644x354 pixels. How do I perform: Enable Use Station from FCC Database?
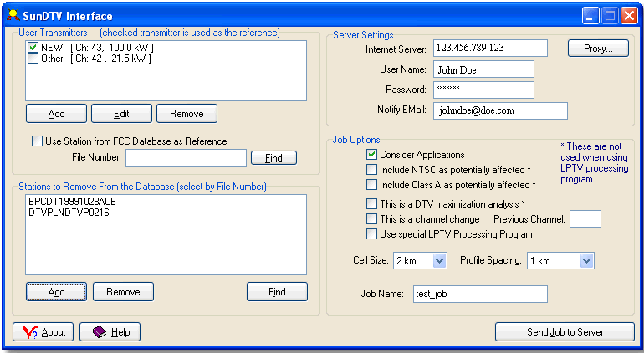pyautogui.click(x=37, y=141)
